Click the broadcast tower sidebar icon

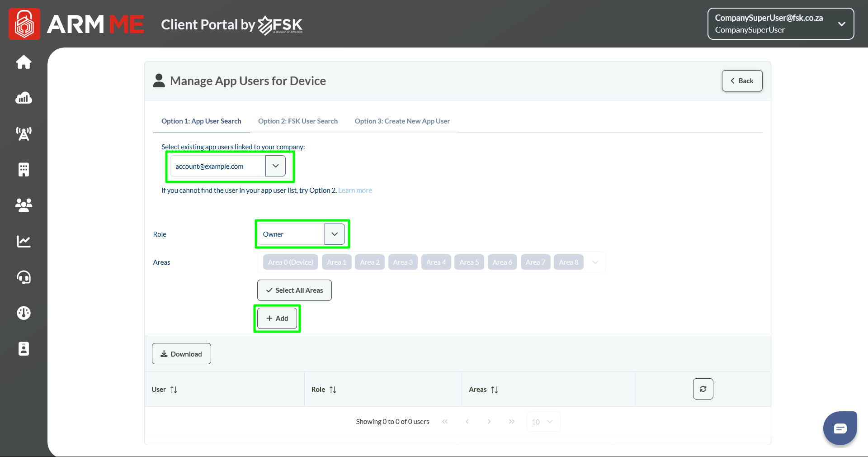[24, 133]
